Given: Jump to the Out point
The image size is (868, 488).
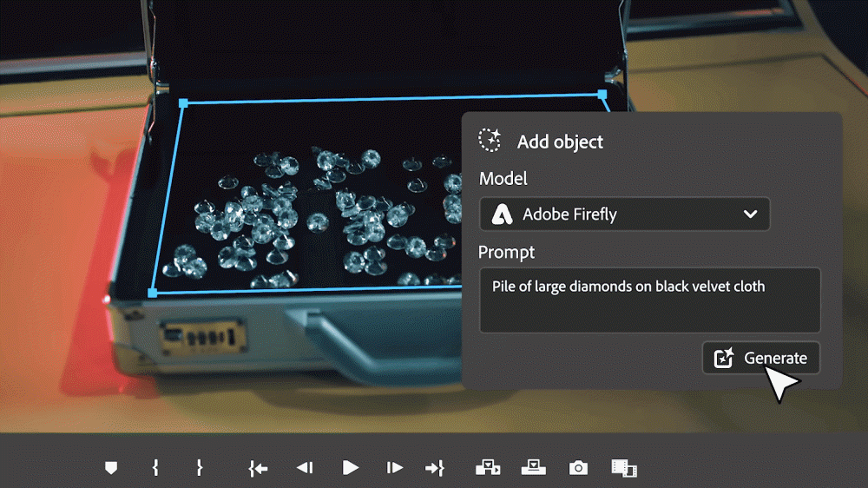Looking at the screenshot, I should point(435,468).
